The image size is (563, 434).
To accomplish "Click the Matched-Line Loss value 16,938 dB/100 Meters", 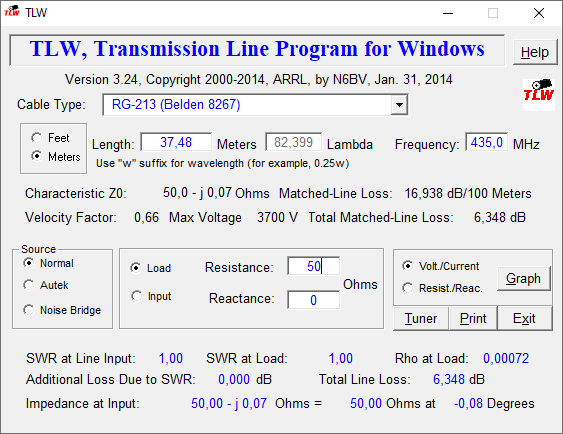I will coord(468,193).
